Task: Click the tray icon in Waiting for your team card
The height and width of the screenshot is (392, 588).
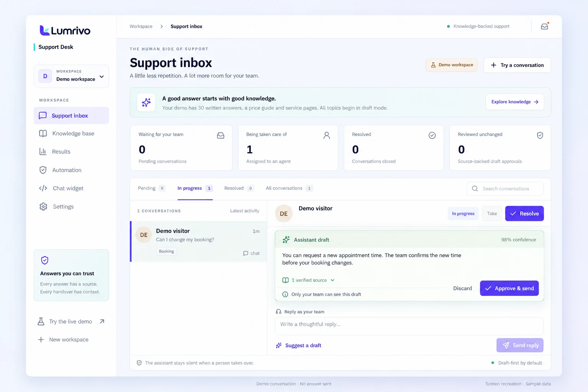Action: pos(220,136)
